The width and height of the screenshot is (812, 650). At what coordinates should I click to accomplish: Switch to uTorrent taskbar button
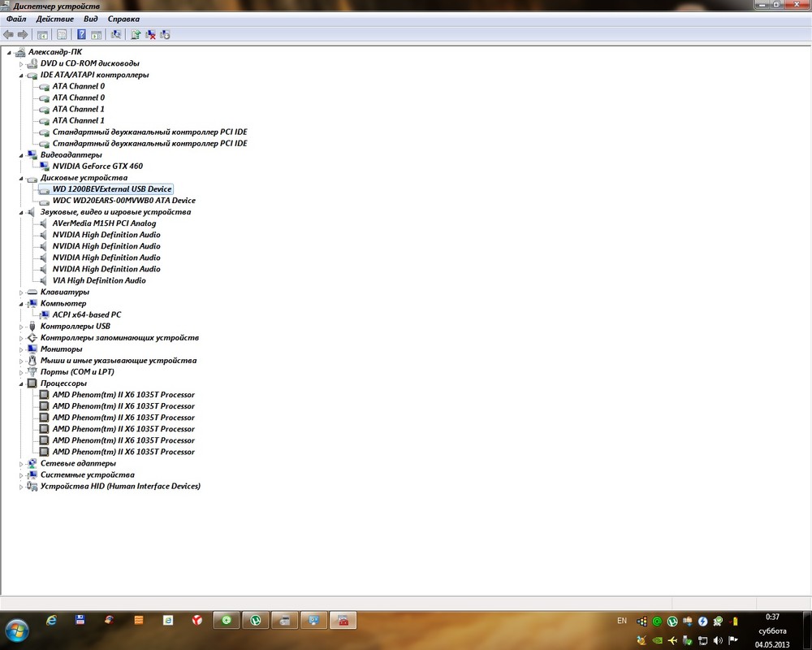(255, 620)
